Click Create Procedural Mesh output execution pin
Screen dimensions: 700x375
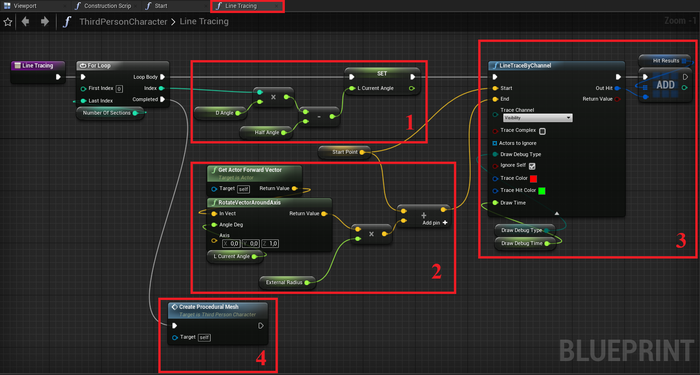(x=261, y=326)
